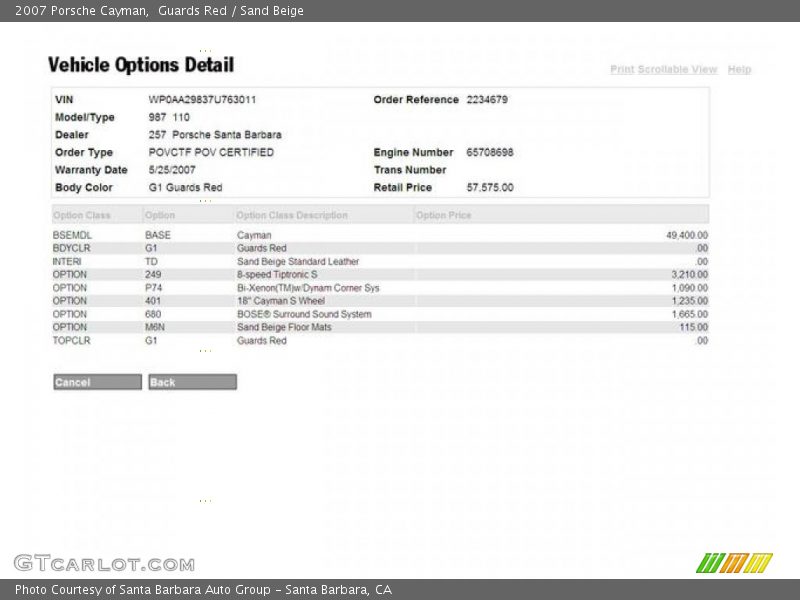Click the Bi-Xenon Dynam Corner Sys description
Image resolution: width=800 pixels, height=600 pixels.
[x=308, y=288]
